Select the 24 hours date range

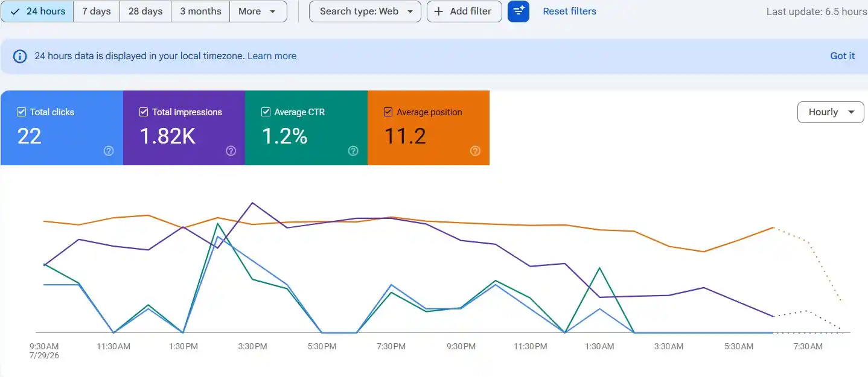(x=37, y=11)
